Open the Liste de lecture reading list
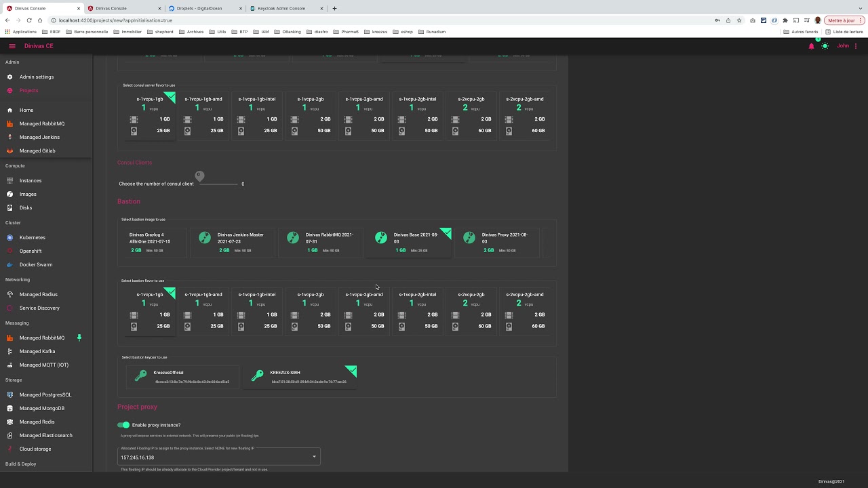Viewport: 868px width, 488px height. (844, 32)
